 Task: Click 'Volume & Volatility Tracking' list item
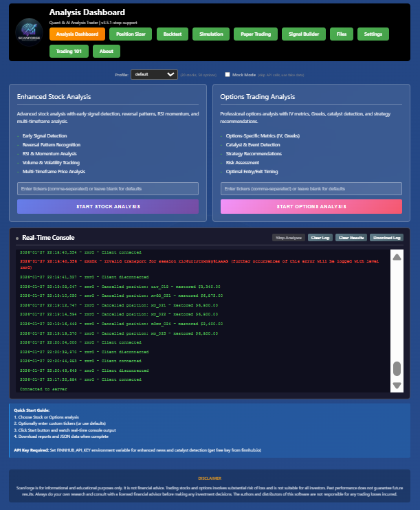tap(51, 163)
